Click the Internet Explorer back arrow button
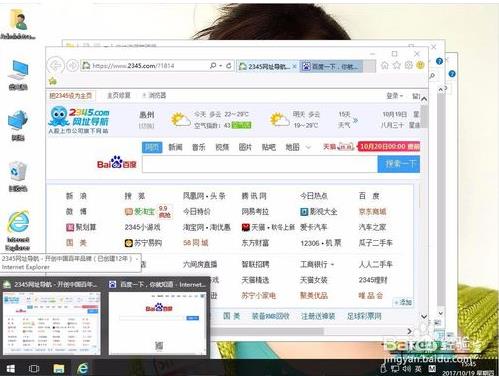Screen dimensions: 499x376 55,66
